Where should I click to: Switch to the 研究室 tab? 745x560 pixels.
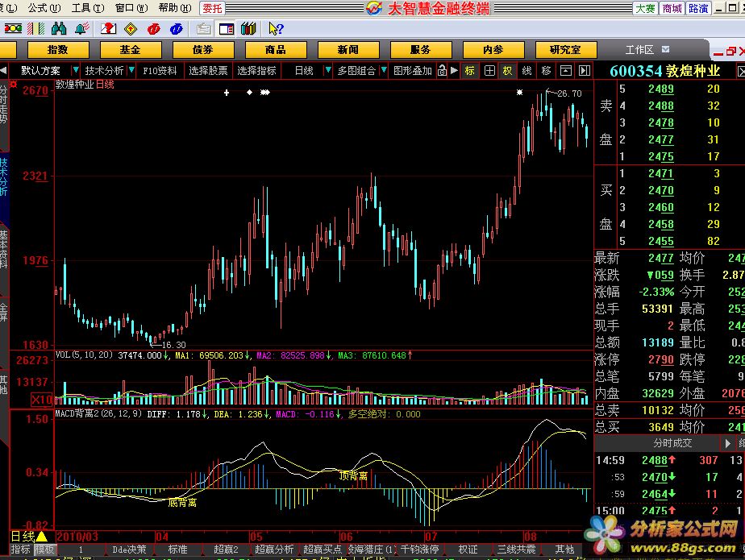(x=566, y=50)
